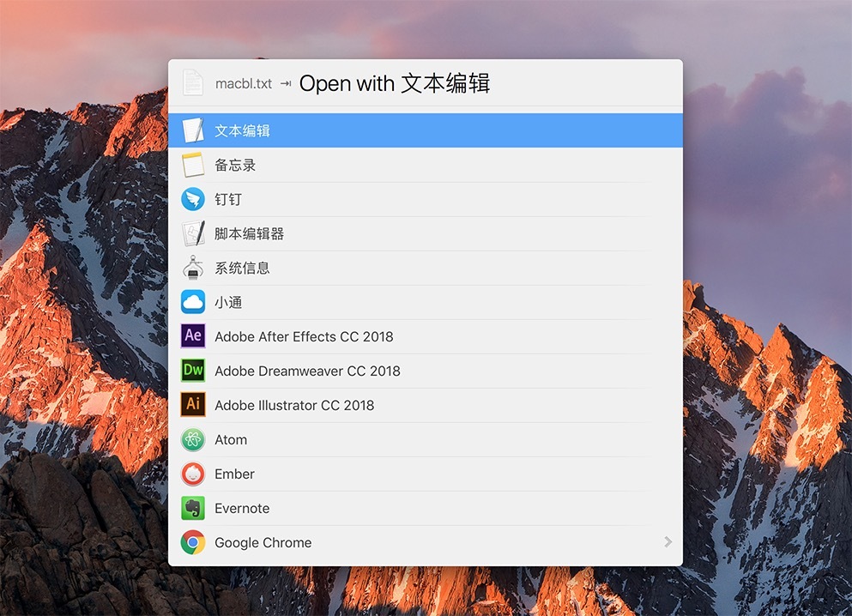Click the tab arrow icon after macbl.txt
This screenshot has width=852, height=616.
click(x=286, y=84)
